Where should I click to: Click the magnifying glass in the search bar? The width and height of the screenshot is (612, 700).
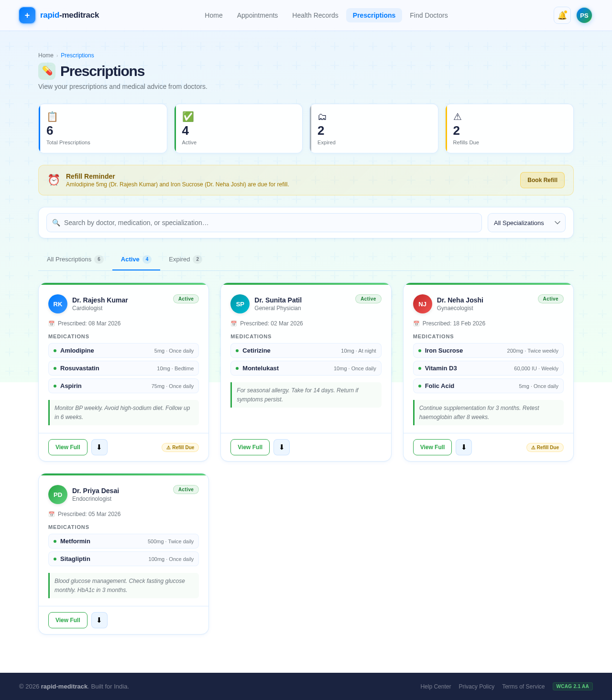(56, 223)
